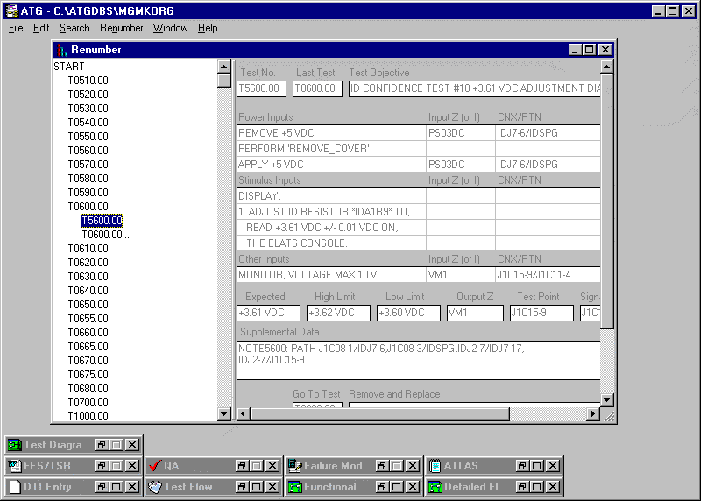Screen dimensions: 701x501
Task: Minimize the Renumber window
Action: (575, 50)
